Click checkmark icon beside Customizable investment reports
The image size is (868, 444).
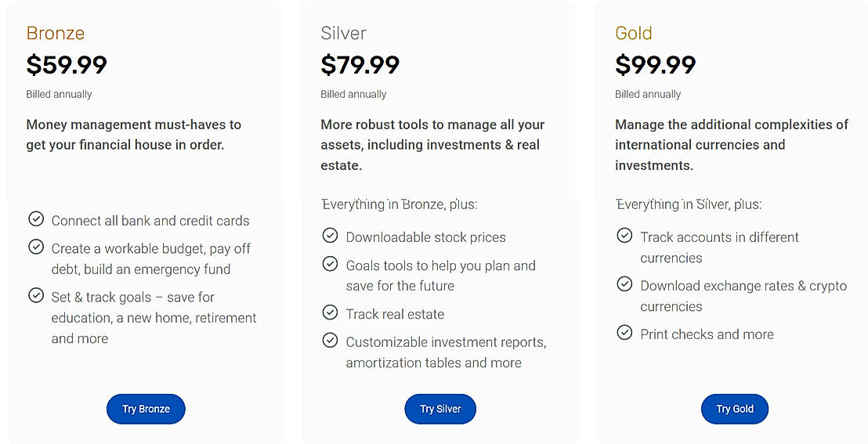(x=330, y=341)
